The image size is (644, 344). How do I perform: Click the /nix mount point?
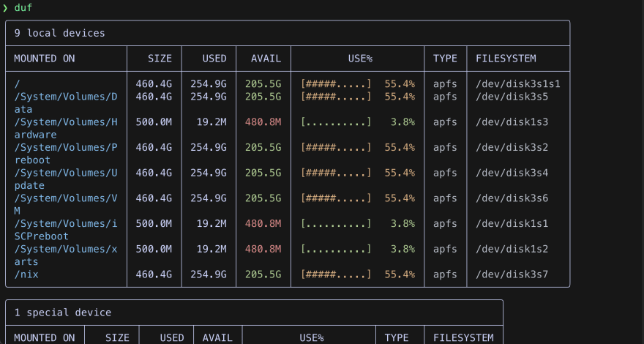point(26,274)
